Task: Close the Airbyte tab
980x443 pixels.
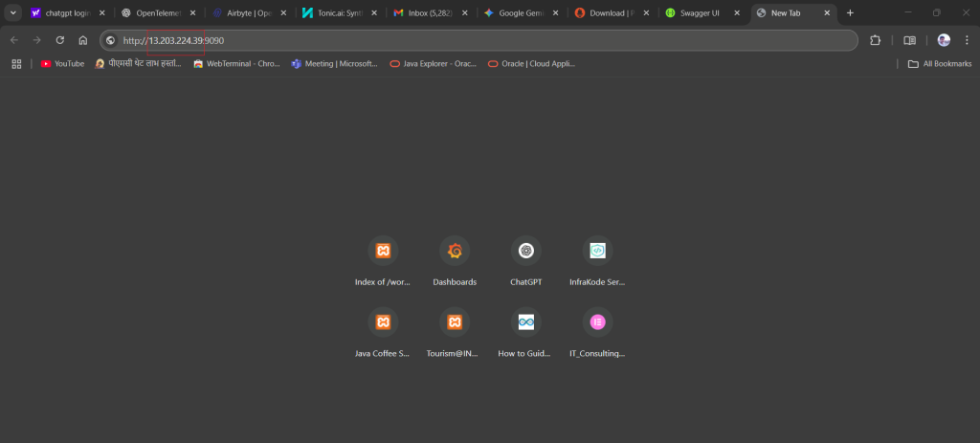Action: coord(283,13)
